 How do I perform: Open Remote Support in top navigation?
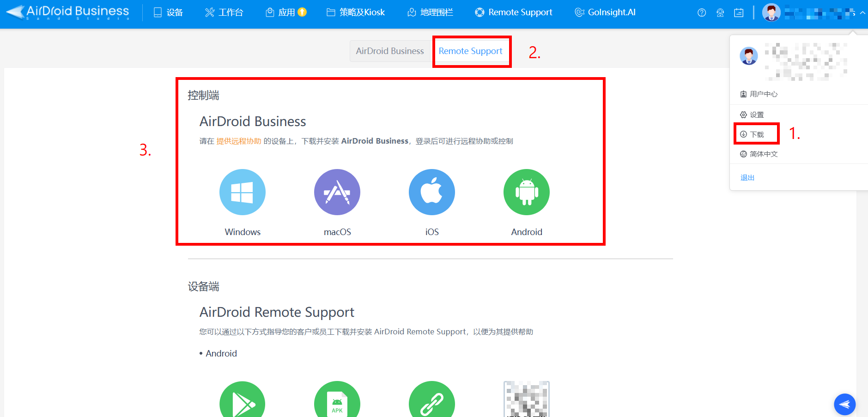pos(514,12)
